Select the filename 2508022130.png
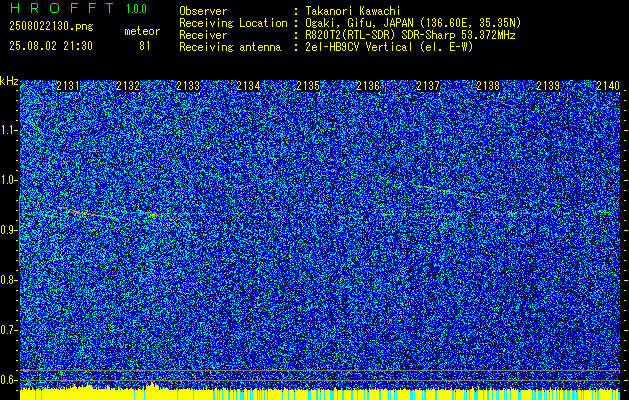 coord(51,26)
